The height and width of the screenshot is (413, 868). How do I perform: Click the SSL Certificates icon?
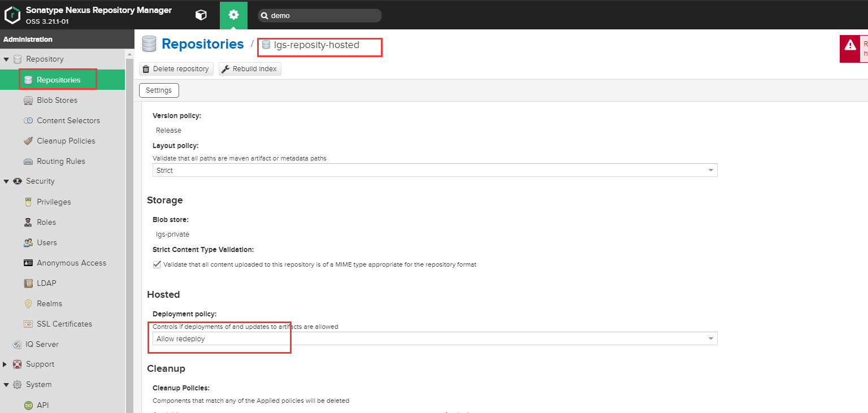[x=28, y=324]
